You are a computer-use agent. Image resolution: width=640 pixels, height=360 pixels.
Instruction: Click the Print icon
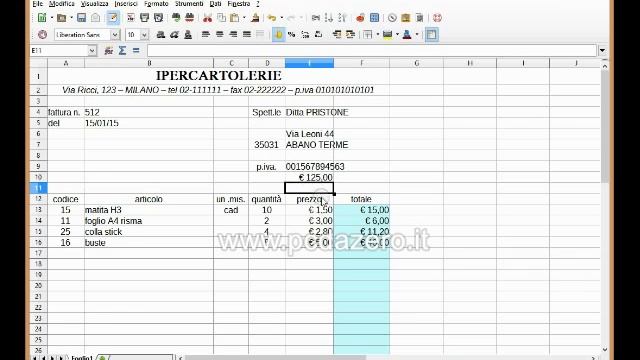pyautogui.click(x=144, y=18)
